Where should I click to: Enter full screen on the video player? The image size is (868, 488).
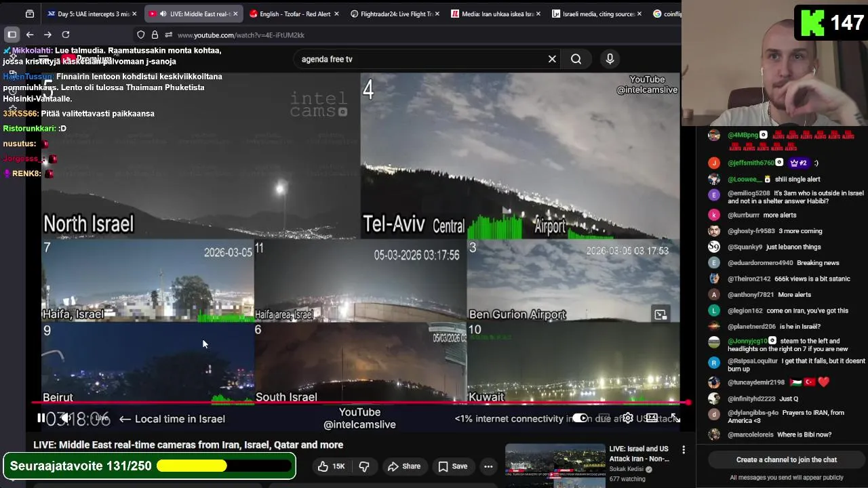pyautogui.click(x=675, y=418)
